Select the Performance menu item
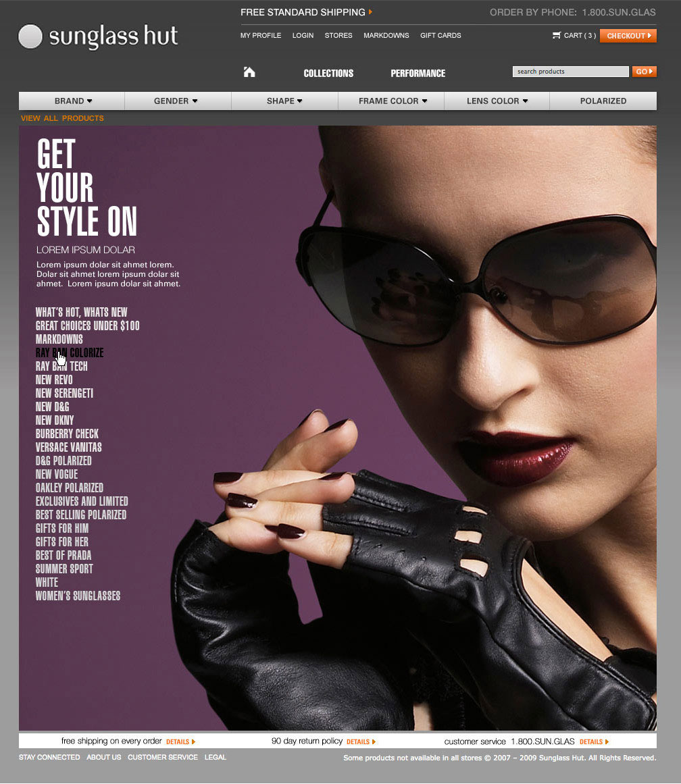 pos(418,73)
